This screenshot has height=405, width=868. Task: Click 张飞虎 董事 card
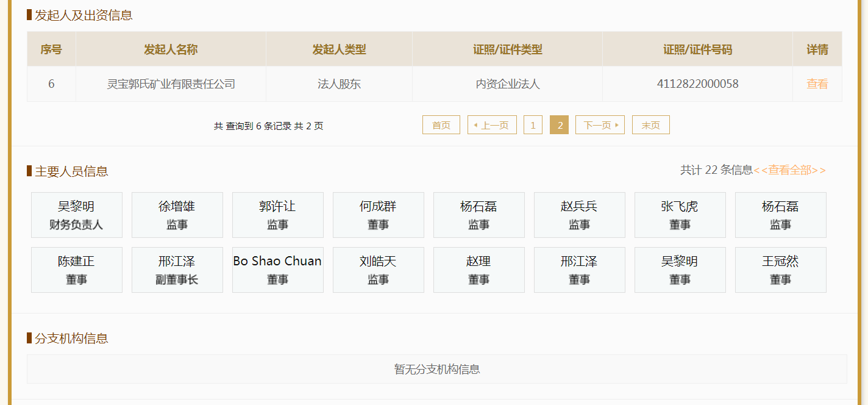tap(680, 215)
